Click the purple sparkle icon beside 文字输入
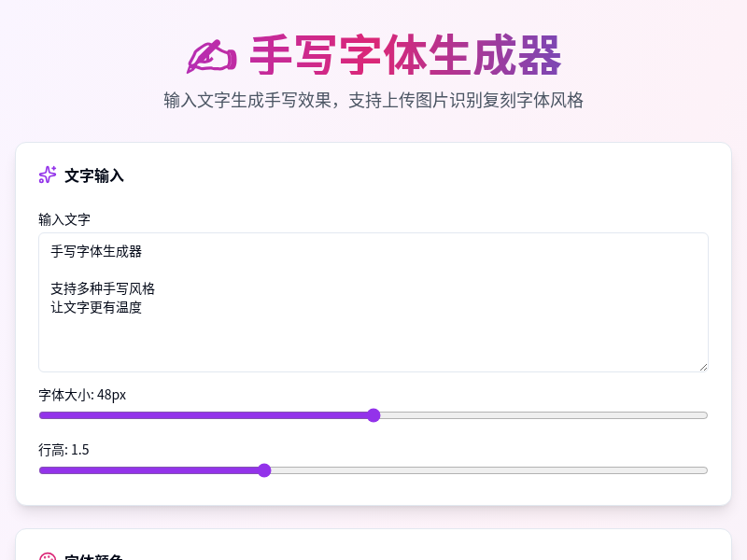The image size is (747, 560). coord(47,175)
